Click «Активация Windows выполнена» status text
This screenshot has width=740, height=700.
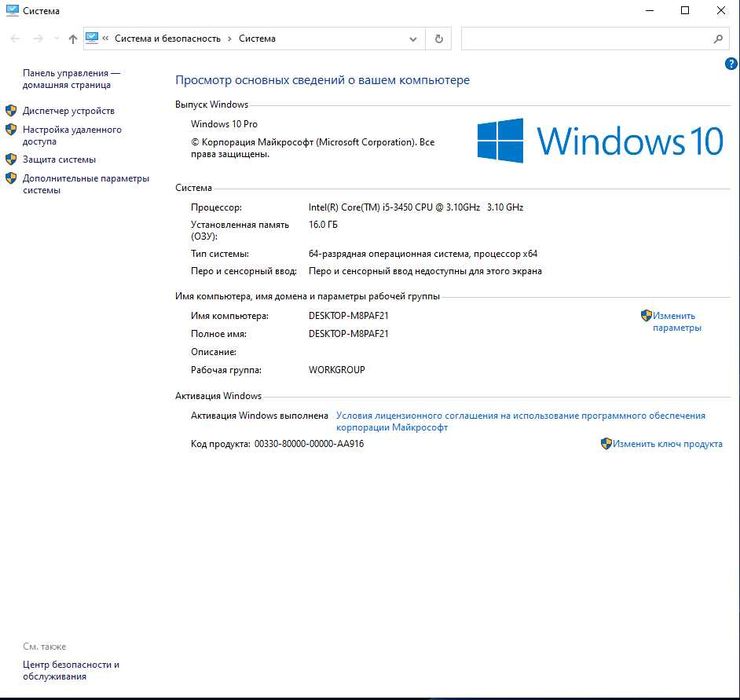pos(259,415)
